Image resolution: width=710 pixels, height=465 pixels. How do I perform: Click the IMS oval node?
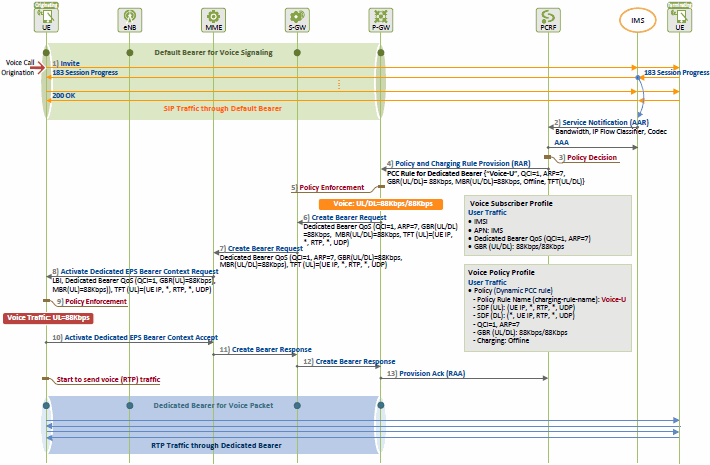(x=638, y=20)
